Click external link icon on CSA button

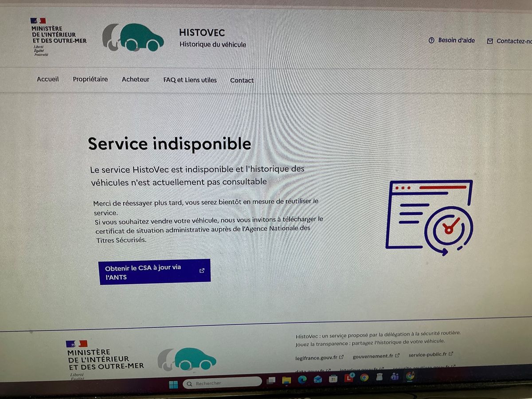click(202, 270)
